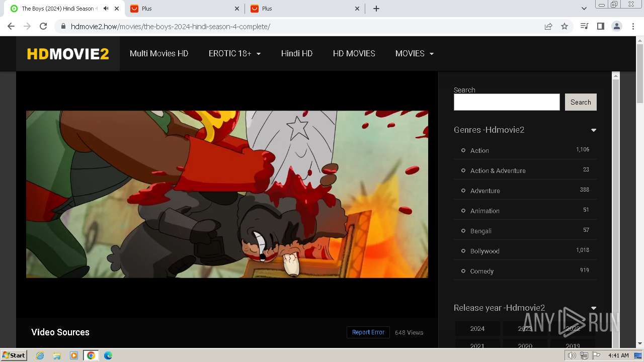
Task: Open the Chrome three-dot menu
Action: 632,26
